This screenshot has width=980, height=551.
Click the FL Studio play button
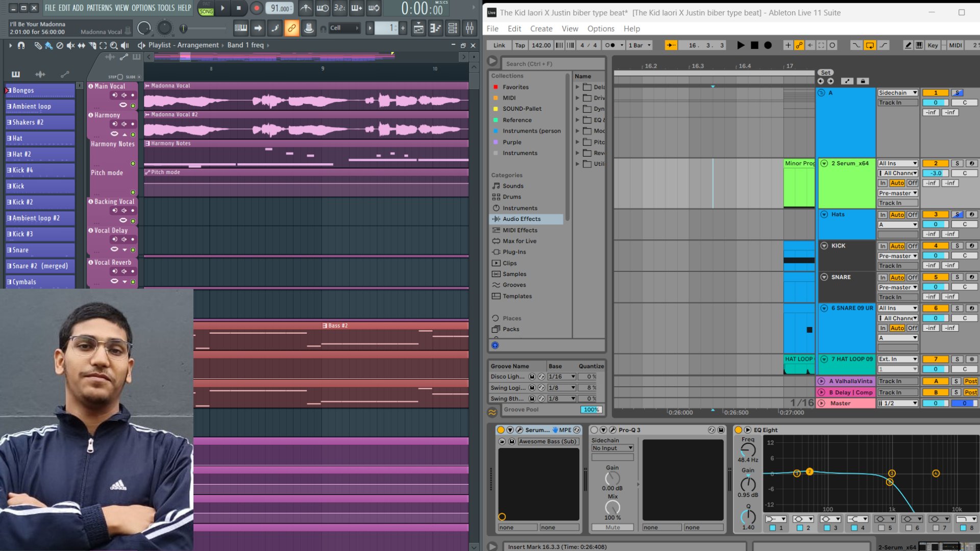223,8
